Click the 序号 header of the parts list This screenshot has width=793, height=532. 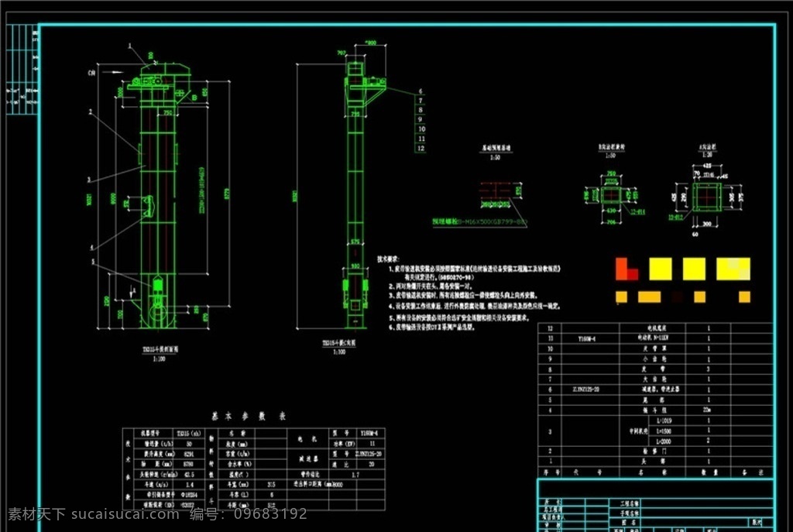coord(551,472)
